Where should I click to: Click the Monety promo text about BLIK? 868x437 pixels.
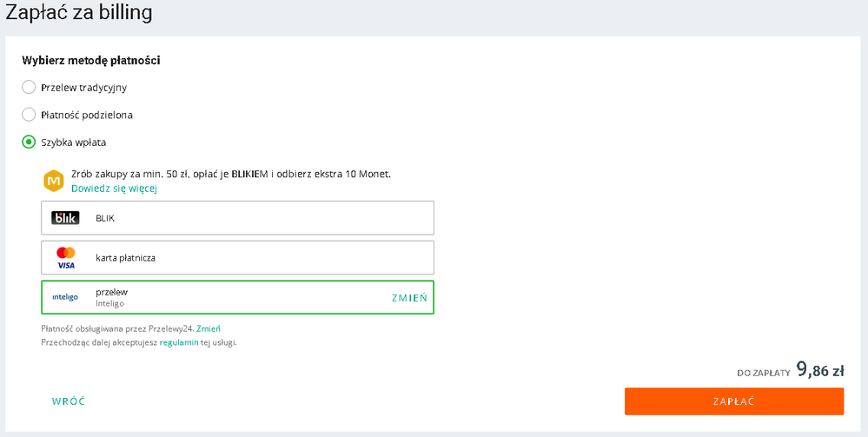point(230,174)
